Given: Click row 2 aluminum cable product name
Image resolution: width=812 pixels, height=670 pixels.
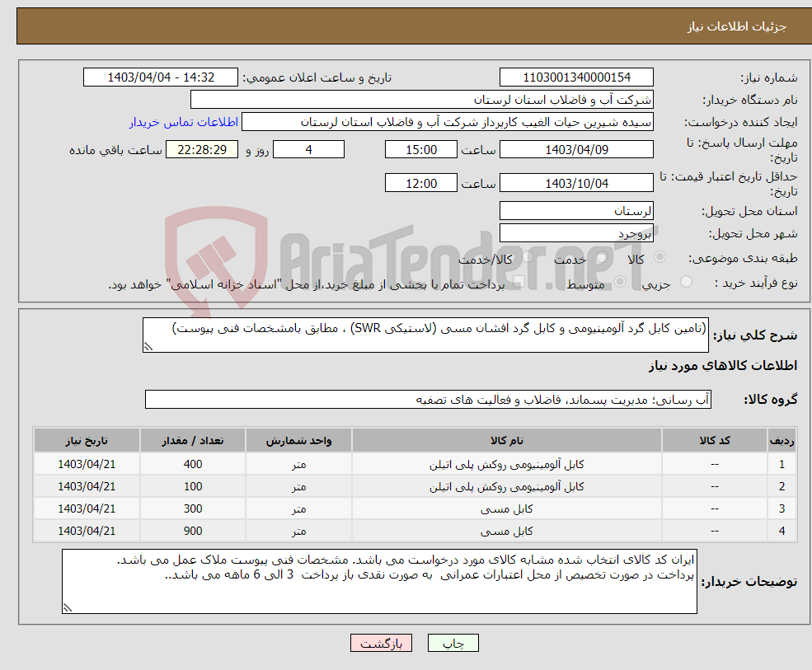Looking at the screenshot, I should (506, 487).
